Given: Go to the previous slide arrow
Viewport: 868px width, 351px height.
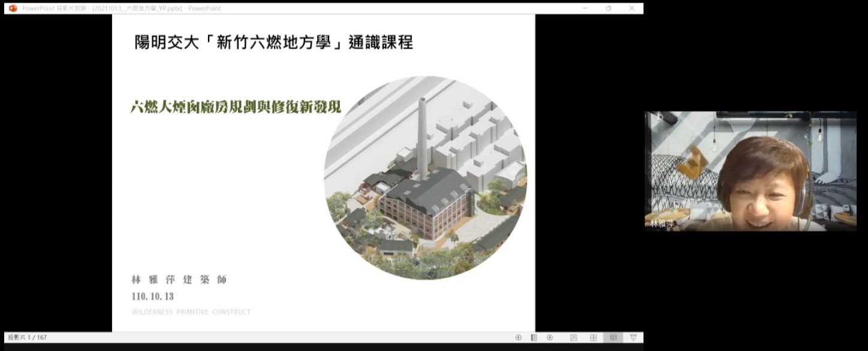Looking at the screenshot, I should click(x=519, y=338).
